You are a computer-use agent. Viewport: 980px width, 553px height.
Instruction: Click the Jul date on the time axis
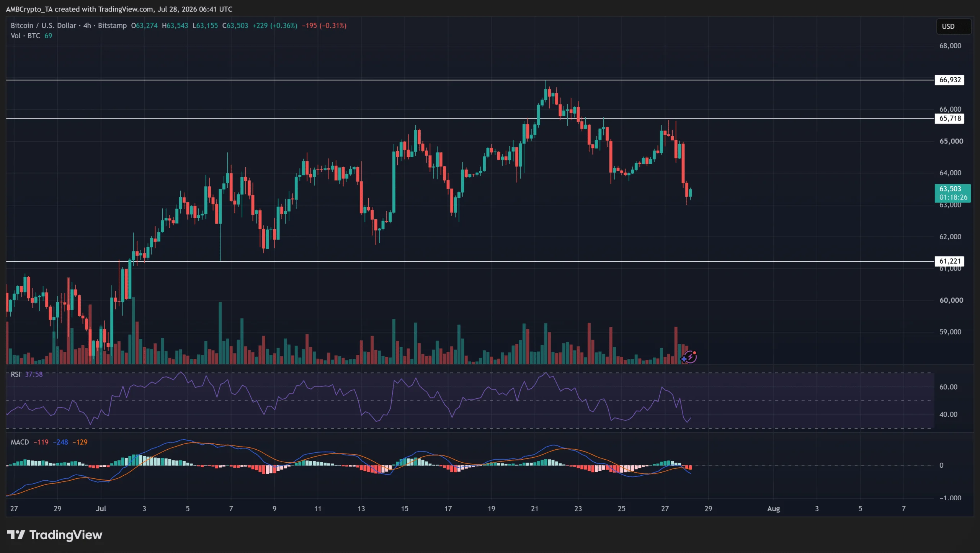tap(101, 509)
